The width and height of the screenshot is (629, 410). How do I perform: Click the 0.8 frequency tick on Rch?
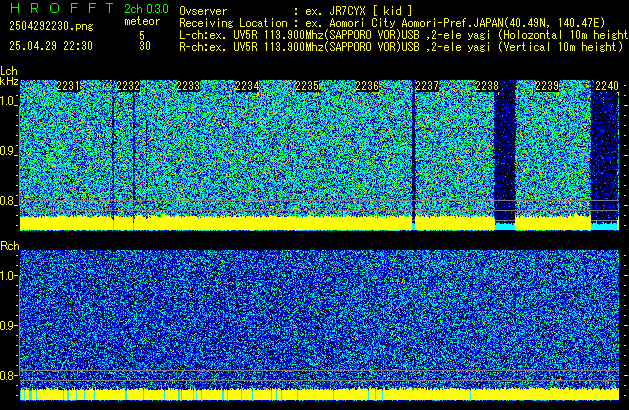[x=8, y=375]
